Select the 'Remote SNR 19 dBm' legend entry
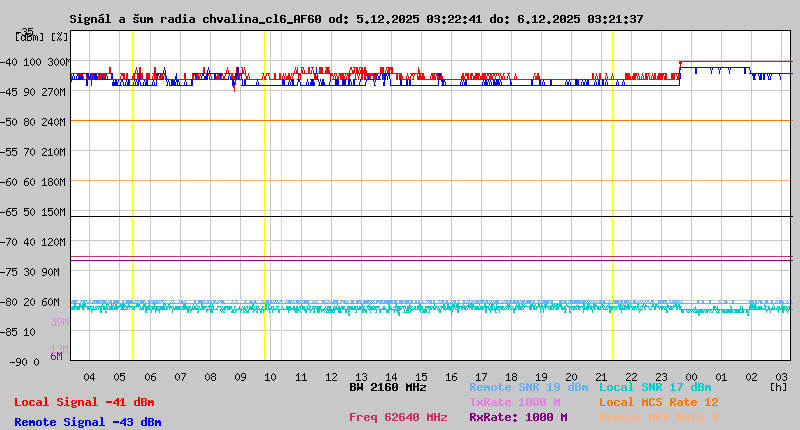 528,387
